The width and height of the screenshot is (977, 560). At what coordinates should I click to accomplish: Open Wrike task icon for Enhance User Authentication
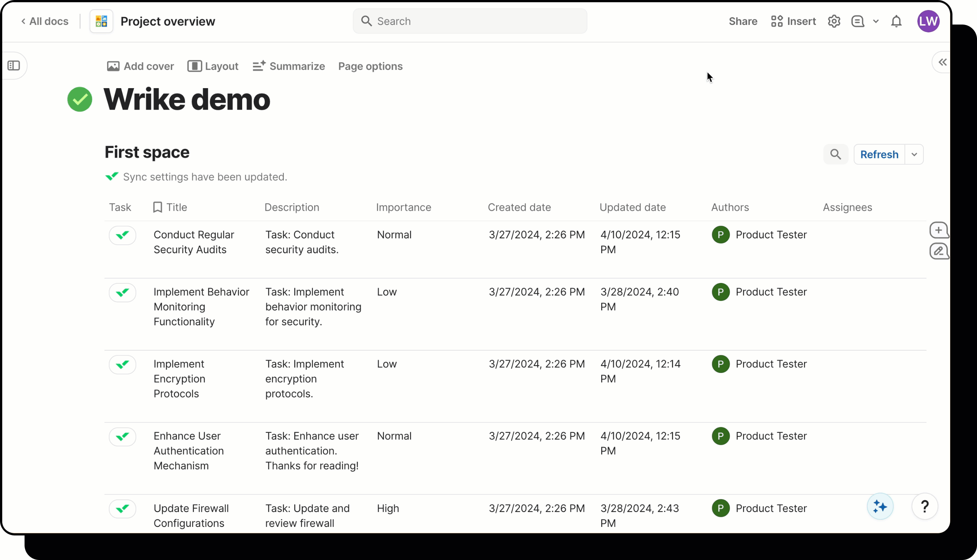(122, 437)
